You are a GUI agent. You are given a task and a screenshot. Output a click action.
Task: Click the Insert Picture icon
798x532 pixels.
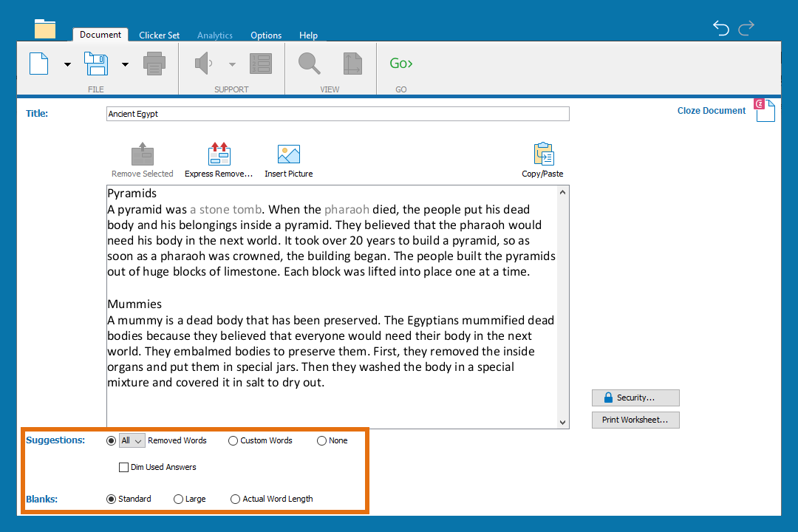(288, 155)
